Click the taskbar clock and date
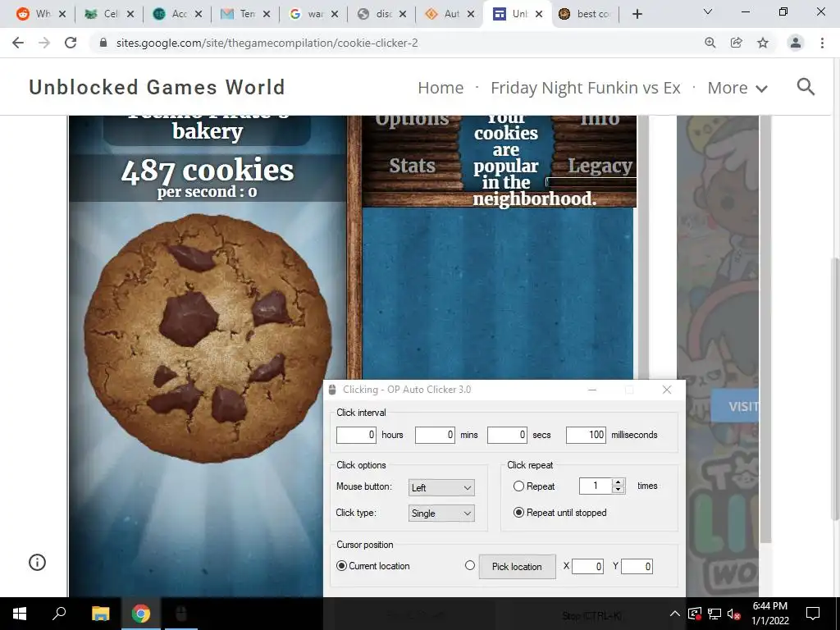The width and height of the screenshot is (840, 630). tap(769, 614)
